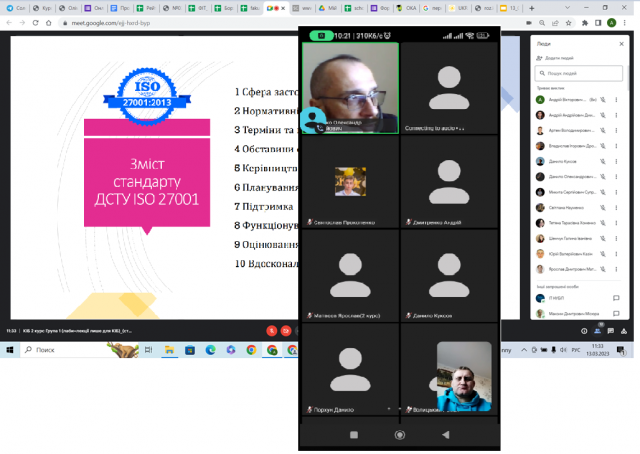Open the zoom magnifier icon in address bar
Image resolution: width=640 pixels, height=454 pixels.
542,23
